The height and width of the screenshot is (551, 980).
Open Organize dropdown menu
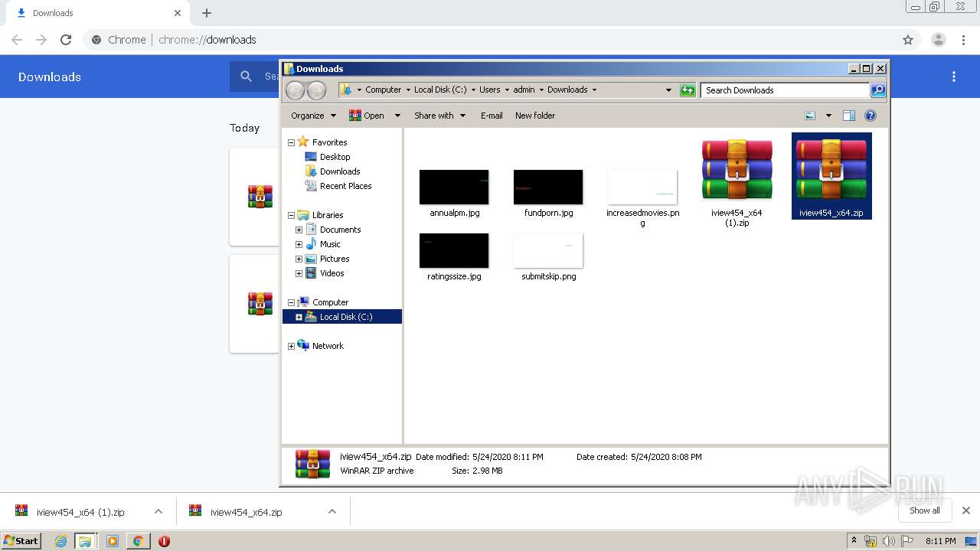point(313,116)
